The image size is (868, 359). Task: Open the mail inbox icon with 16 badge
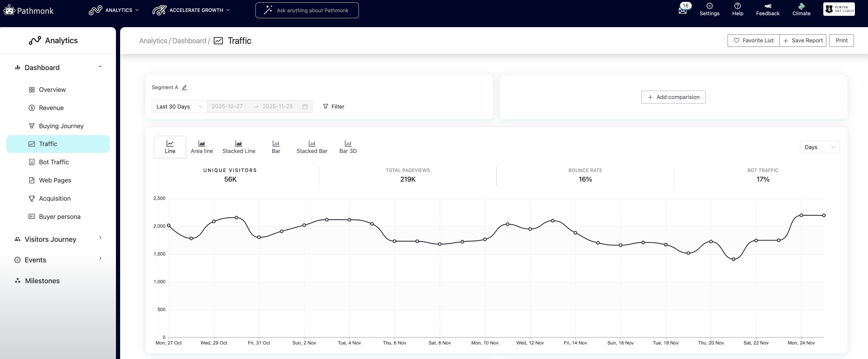(x=682, y=10)
